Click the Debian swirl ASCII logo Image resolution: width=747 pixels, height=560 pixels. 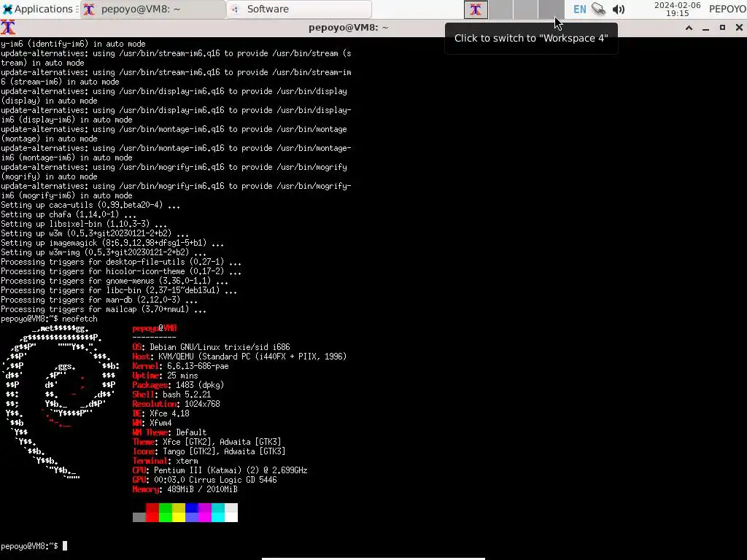pos(61,402)
